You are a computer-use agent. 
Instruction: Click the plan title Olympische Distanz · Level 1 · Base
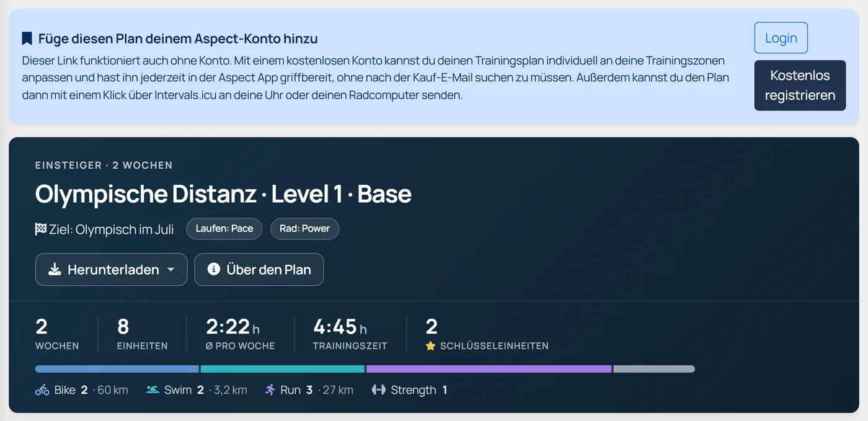pos(223,194)
